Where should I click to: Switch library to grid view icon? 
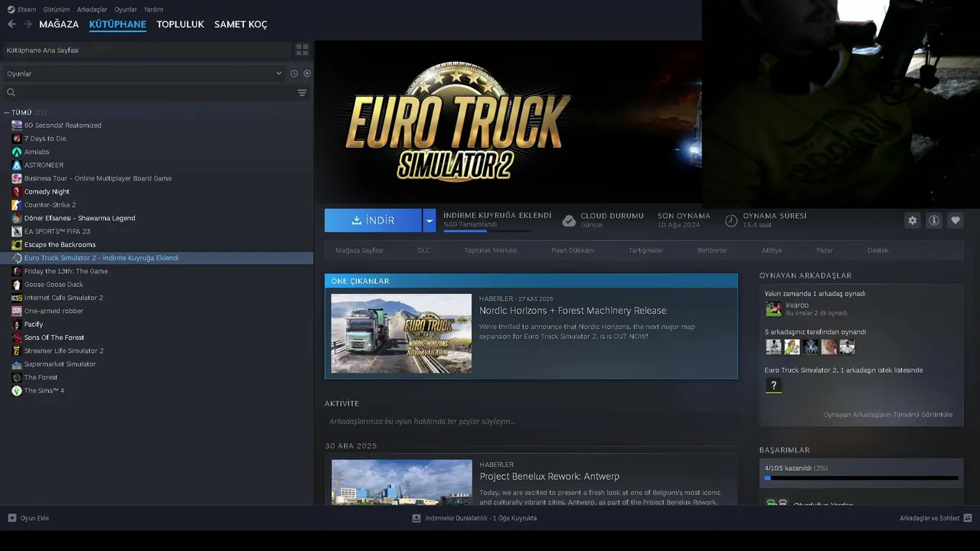click(x=302, y=50)
